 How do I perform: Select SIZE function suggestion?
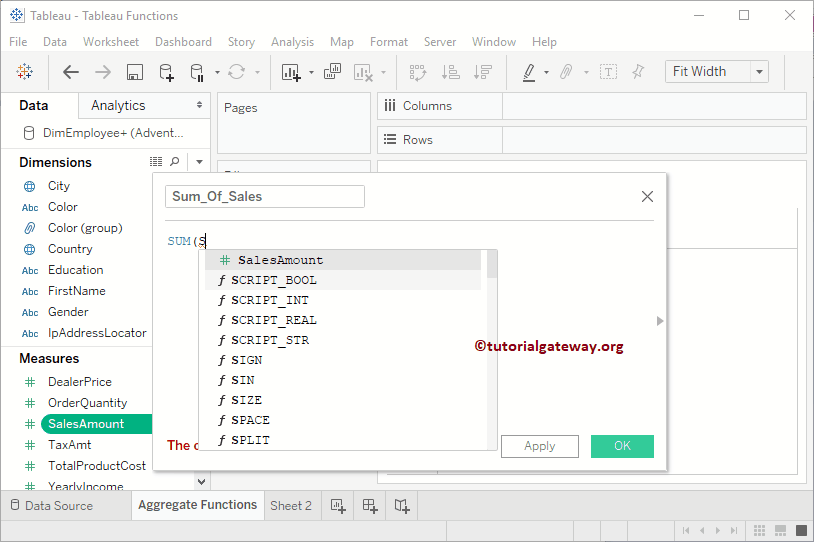[343, 400]
